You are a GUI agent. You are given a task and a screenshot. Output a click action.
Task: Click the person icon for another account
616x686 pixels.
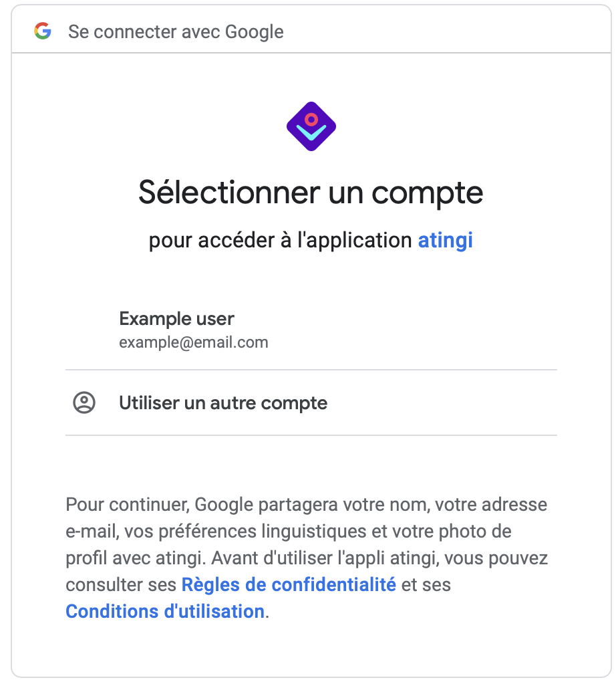tap(84, 403)
